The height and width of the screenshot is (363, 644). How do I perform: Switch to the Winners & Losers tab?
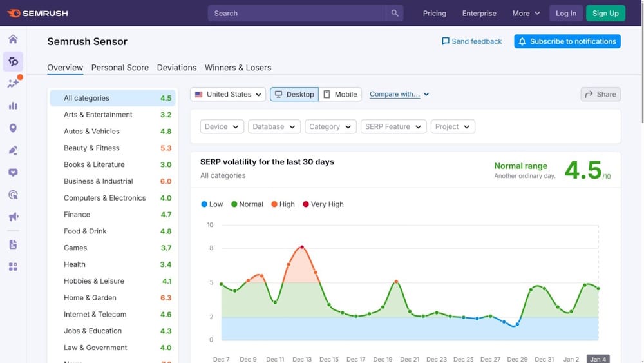coord(238,68)
